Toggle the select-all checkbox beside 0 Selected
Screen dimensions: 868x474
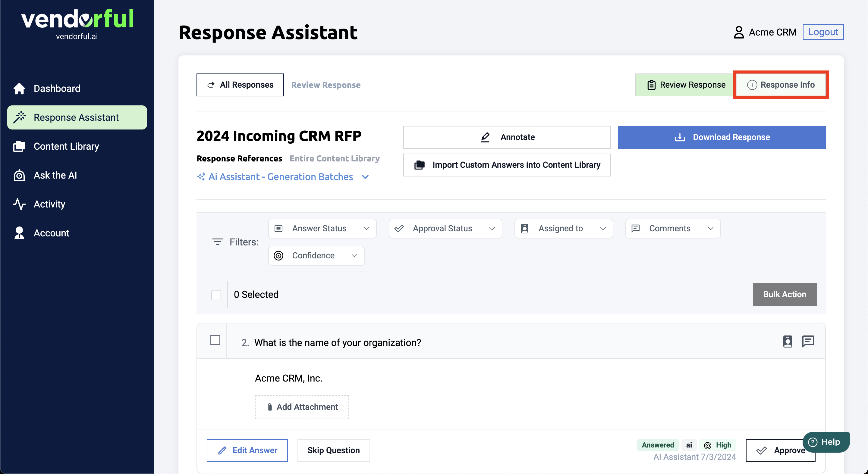(216, 295)
